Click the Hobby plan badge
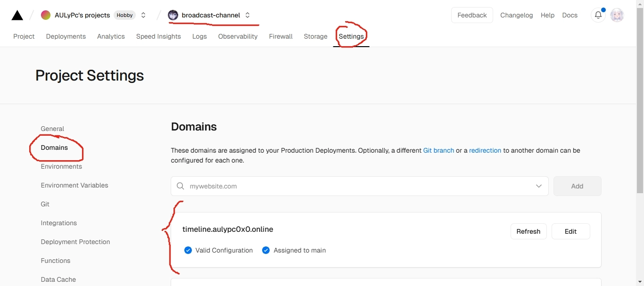 (124, 15)
